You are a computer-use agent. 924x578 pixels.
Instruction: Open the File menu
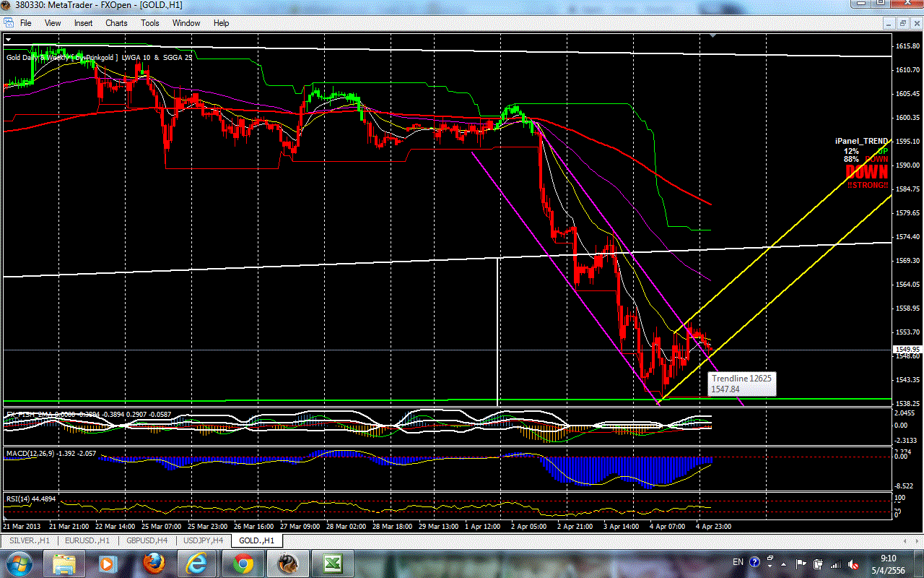tap(25, 23)
